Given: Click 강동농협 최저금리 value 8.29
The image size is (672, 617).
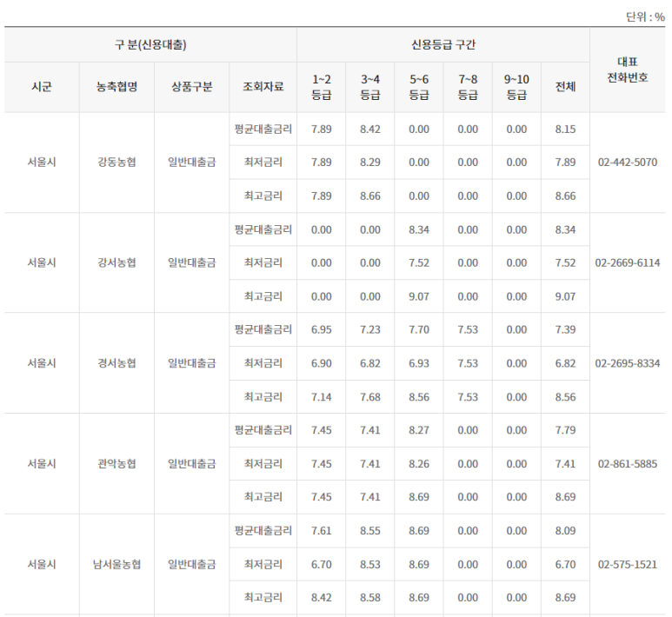Looking at the screenshot, I should point(370,163).
